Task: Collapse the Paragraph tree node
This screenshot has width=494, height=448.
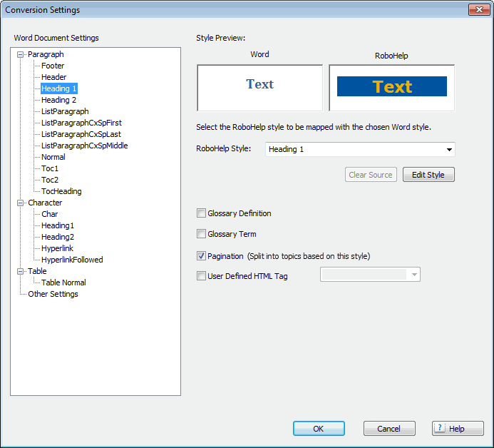Action: pos(21,55)
